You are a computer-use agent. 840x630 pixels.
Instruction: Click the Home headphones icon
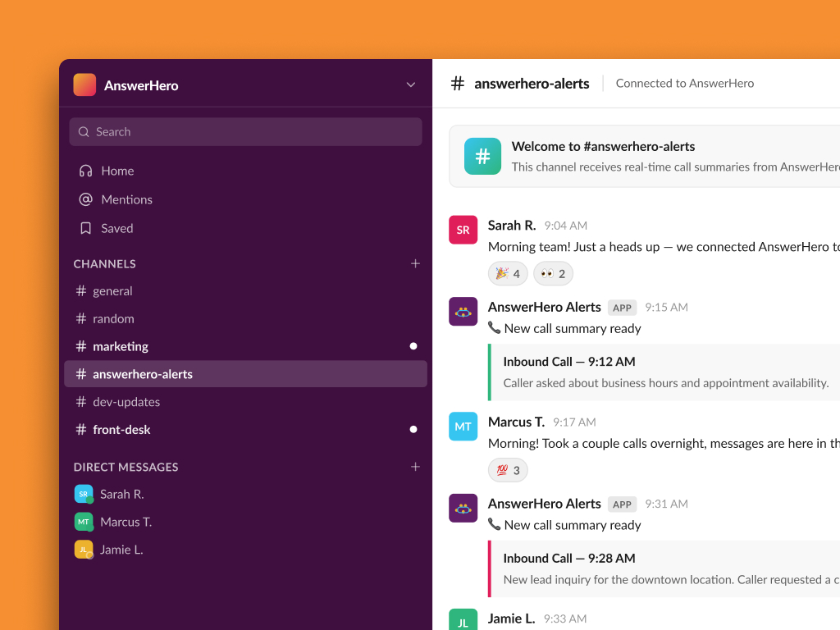(85, 171)
